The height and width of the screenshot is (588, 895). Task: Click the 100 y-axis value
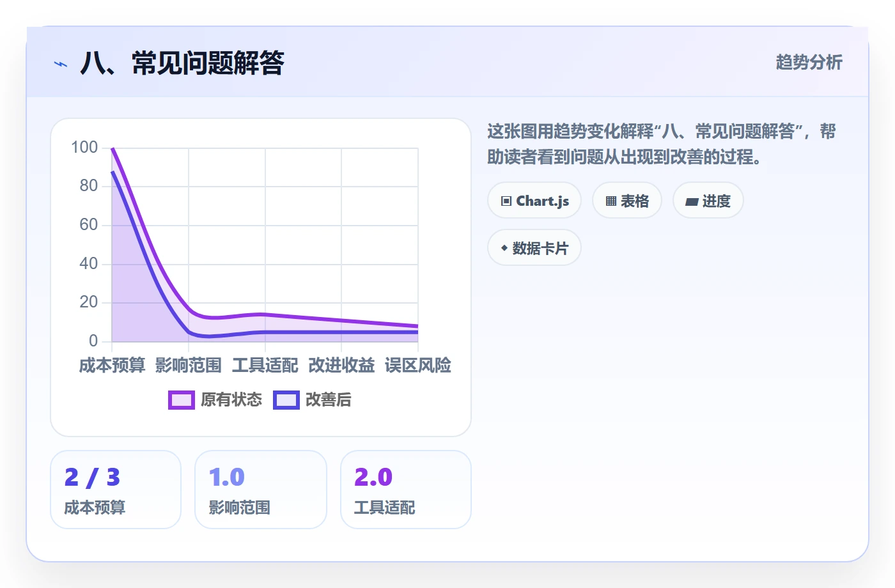click(x=84, y=148)
